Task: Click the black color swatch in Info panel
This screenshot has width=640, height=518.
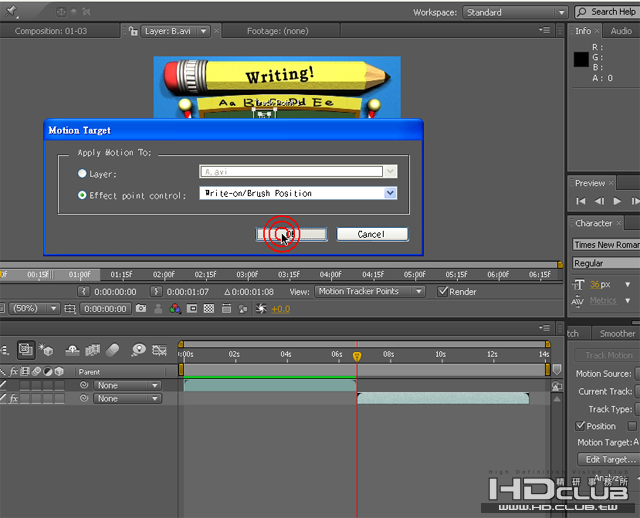Action: point(581,60)
